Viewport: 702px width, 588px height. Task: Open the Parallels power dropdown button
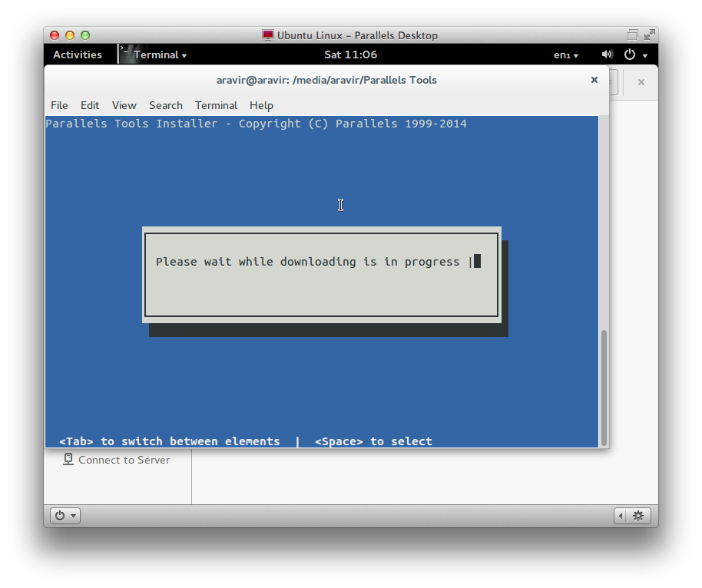(x=65, y=516)
